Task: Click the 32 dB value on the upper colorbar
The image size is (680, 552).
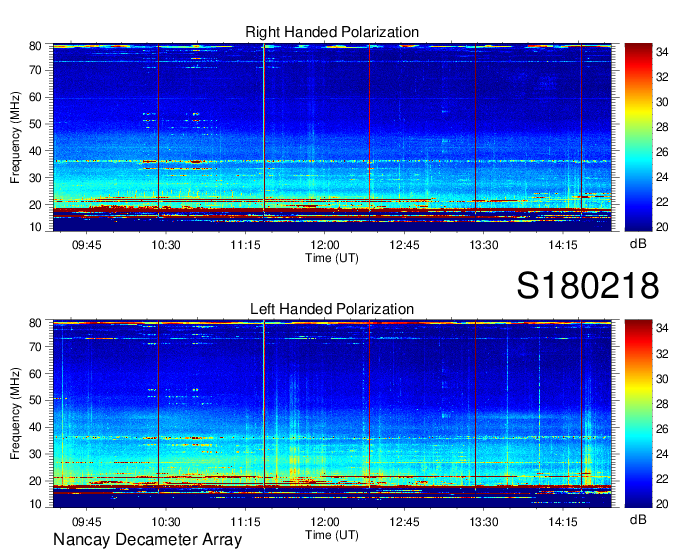Action: click(662, 77)
